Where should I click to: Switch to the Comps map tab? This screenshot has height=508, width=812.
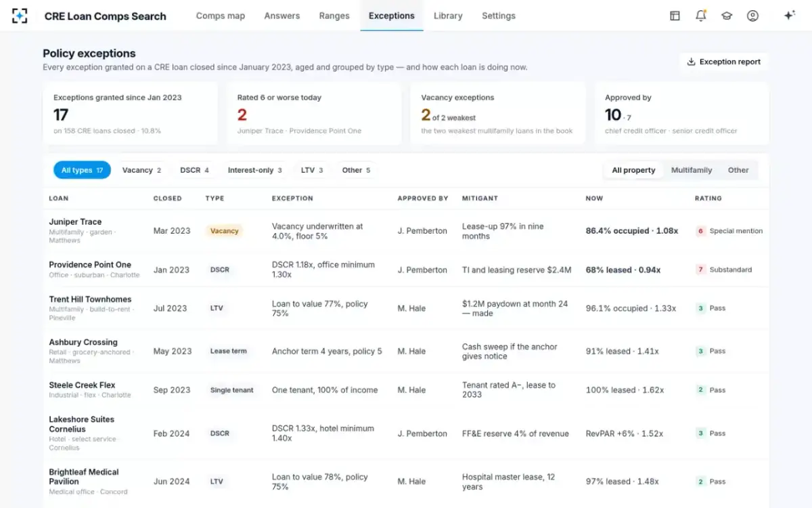pos(221,16)
